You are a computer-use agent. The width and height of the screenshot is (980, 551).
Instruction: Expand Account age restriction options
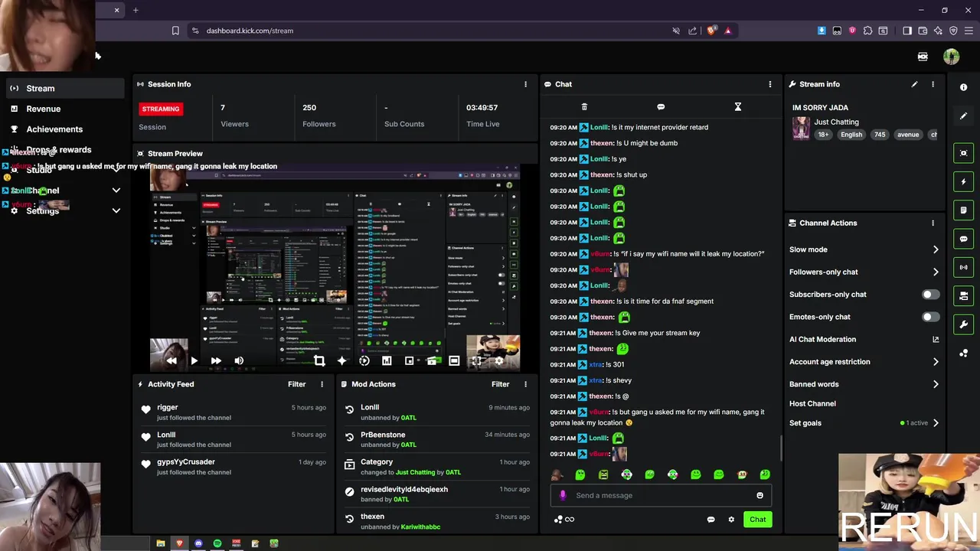point(936,362)
